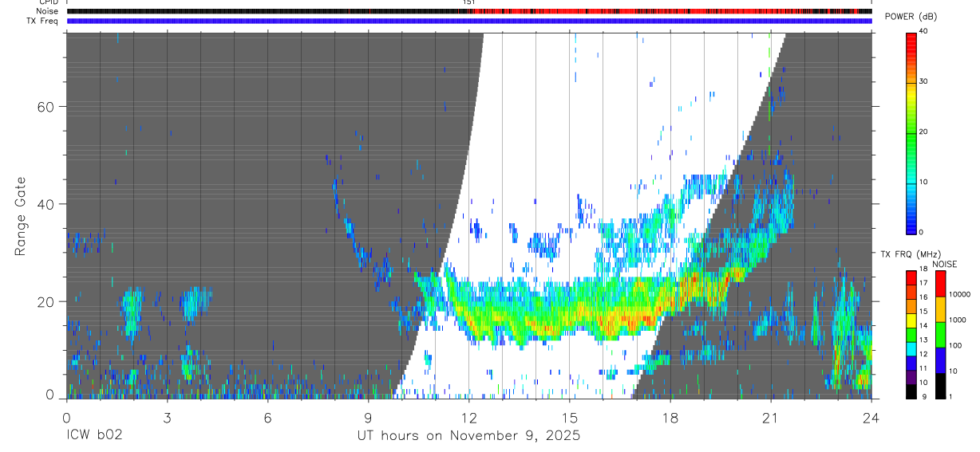Click the x-axis tick label '12'
This screenshot has height=452, width=980.
tap(469, 417)
